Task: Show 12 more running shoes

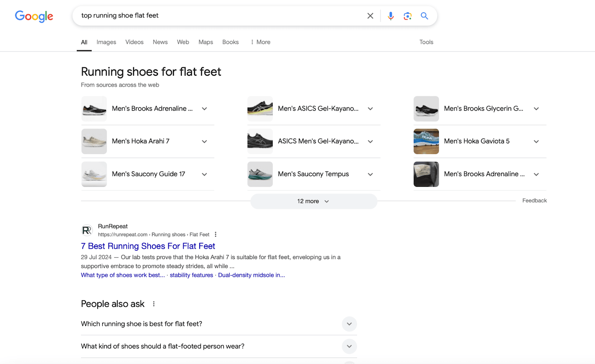Action: [x=313, y=201]
